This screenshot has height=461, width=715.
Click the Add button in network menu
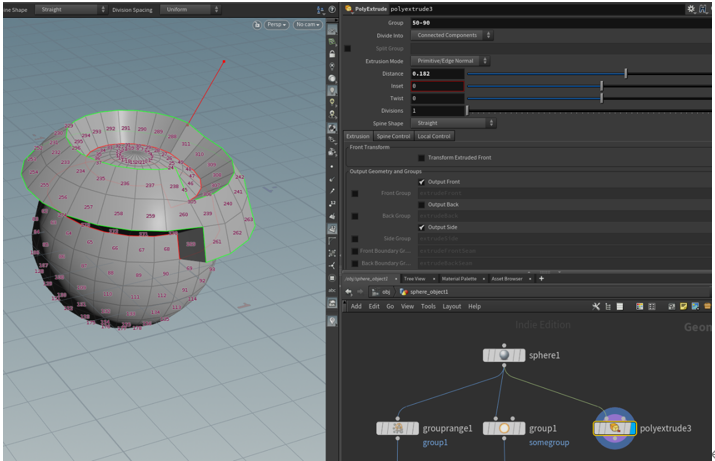click(x=356, y=306)
